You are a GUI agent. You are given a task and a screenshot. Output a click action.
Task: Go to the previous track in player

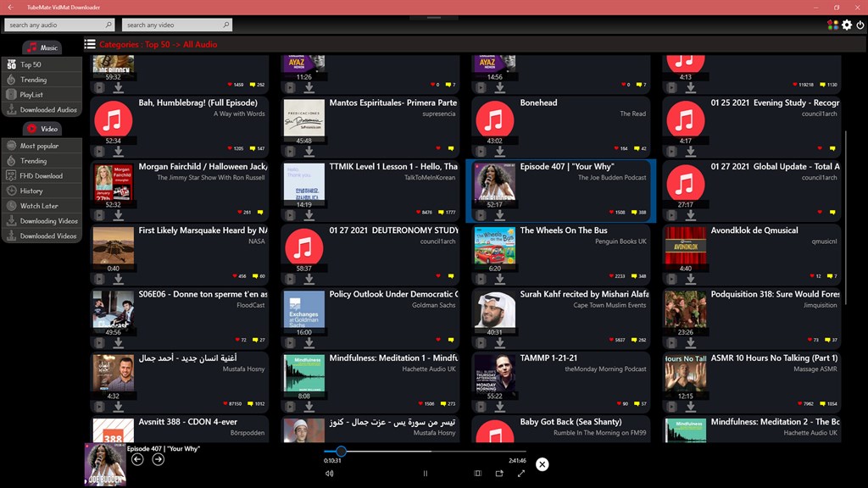click(x=137, y=459)
